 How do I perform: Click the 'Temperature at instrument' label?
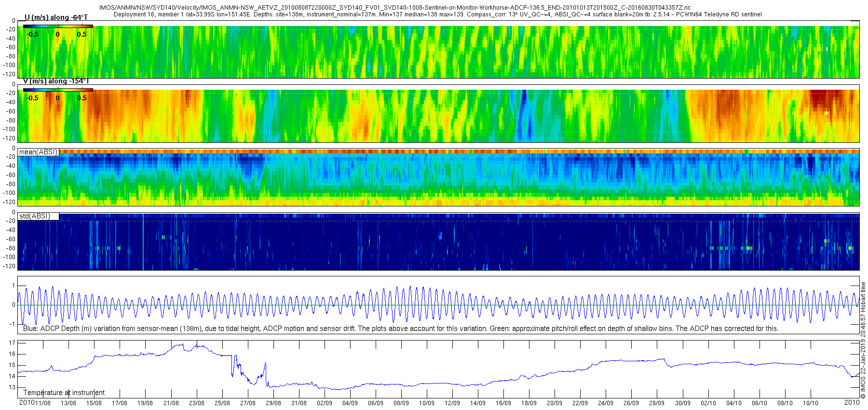64,393
